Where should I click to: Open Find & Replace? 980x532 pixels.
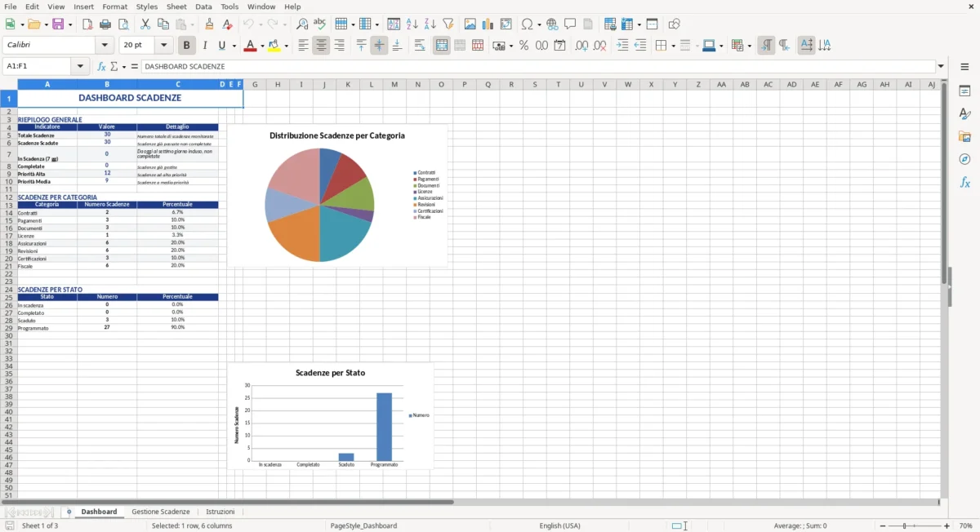[302, 24]
